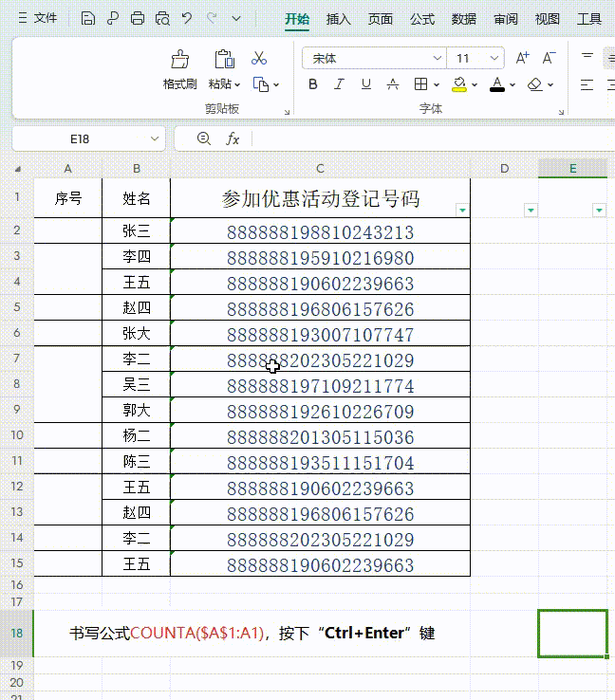The width and height of the screenshot is (615, 700).
Task: Click the Cut scissors icon
Action: pyautogui.click(x=259, y=59)
